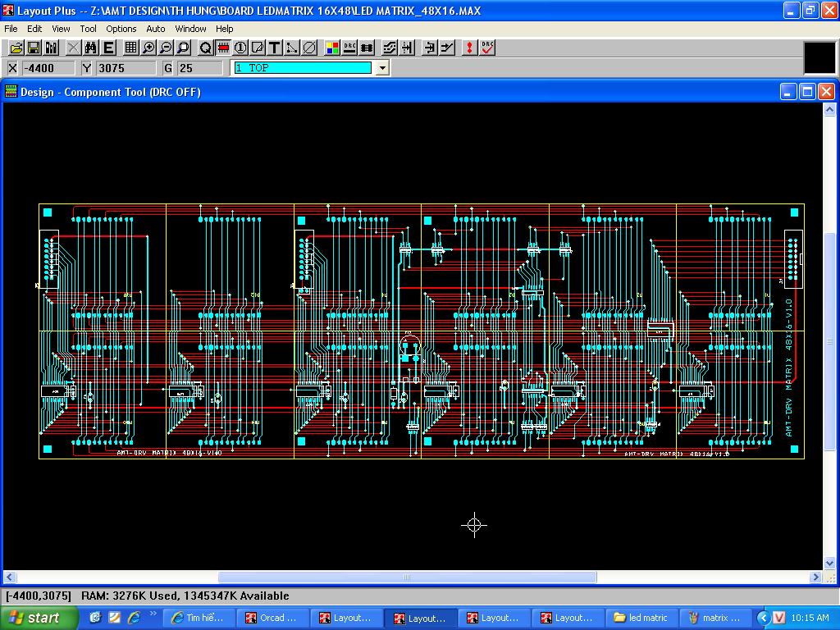Click the Open design folder icon
The width and height of the screenshot is (840, 630).
[16, 48]
